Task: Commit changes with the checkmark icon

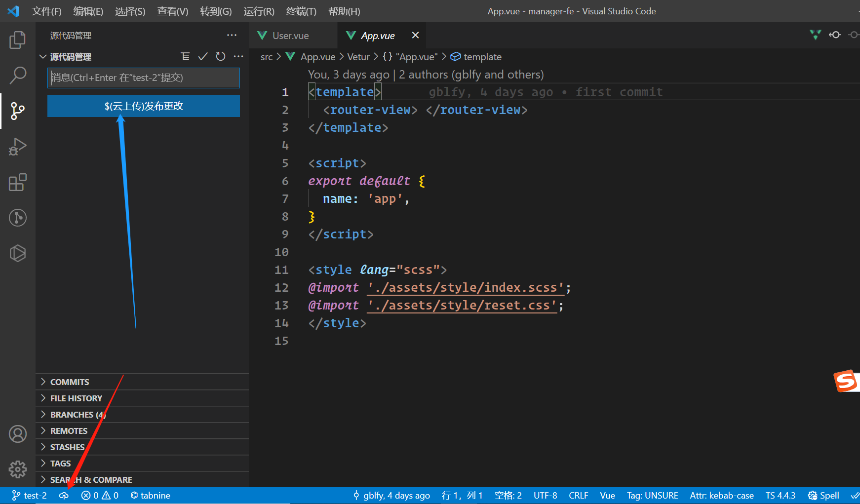Action: 203,56
